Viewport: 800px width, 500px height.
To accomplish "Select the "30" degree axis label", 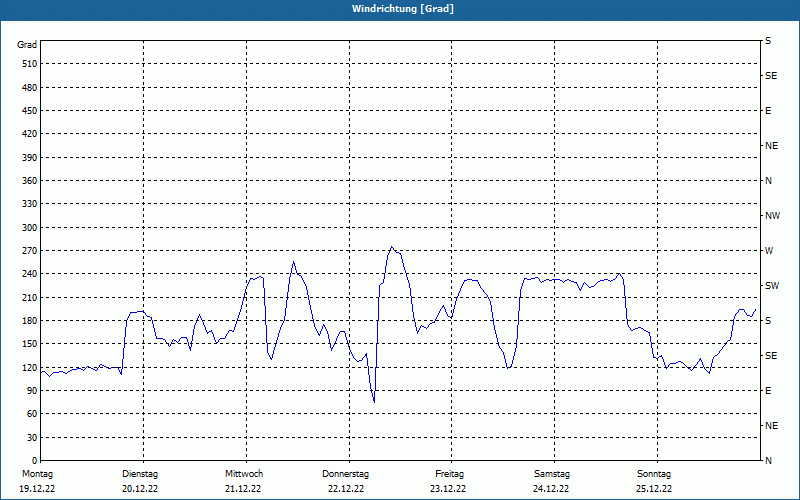I will tap(32, 437).
